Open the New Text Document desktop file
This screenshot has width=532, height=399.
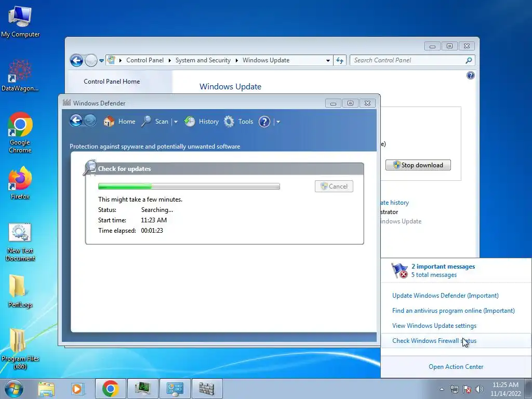[x=20, y=242]
